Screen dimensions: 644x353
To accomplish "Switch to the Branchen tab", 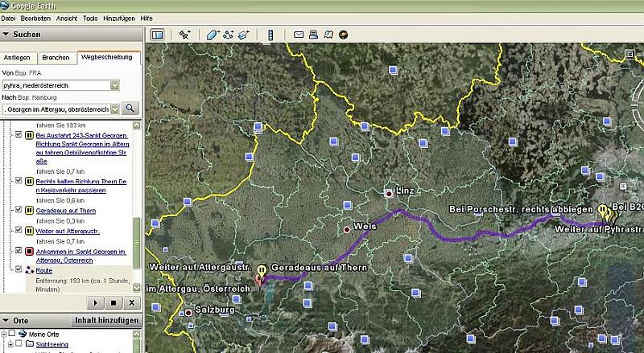I will pyautogui.click(x=55, y=58).
